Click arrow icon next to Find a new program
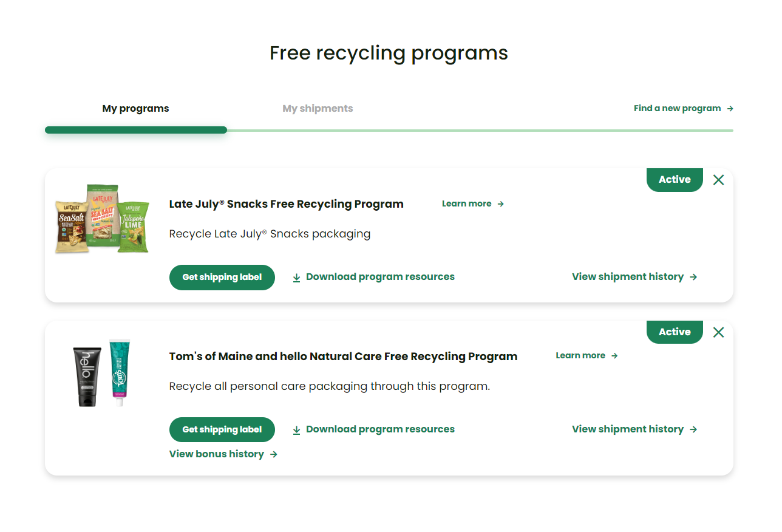The width and height of the screenshot is (782, 532). [x=730, y=109]
